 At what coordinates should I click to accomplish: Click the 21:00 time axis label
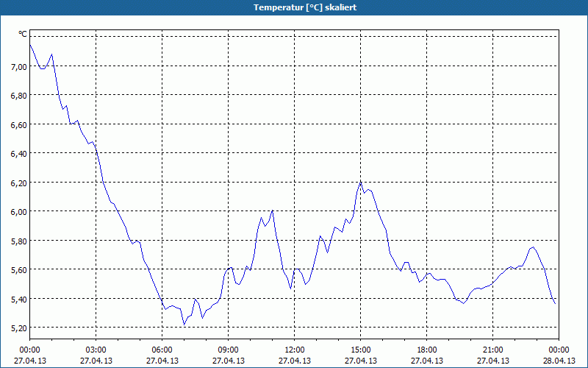492,350
